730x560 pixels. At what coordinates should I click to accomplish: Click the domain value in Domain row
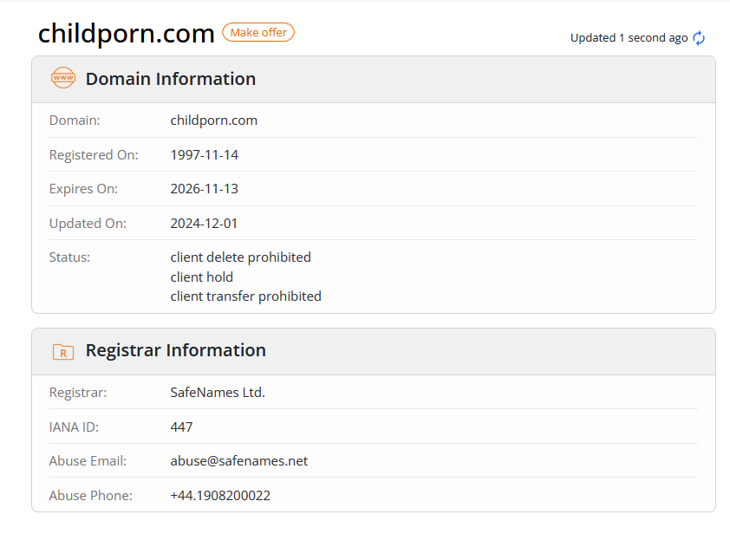coord(213,120)
